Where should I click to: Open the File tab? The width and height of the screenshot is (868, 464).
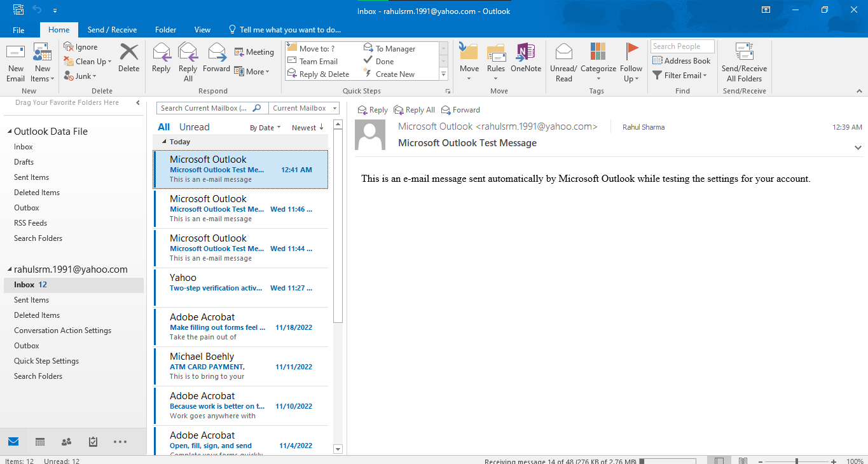click(18, 30)
